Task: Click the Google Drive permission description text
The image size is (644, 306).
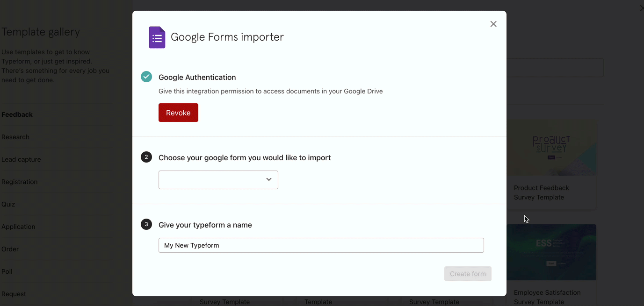Action: [x=271, y=91]
